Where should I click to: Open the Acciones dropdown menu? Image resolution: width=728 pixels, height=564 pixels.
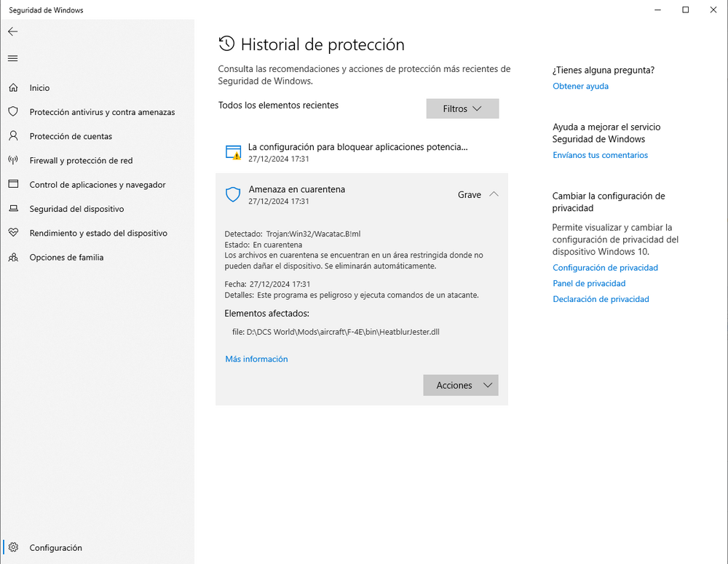461,385
